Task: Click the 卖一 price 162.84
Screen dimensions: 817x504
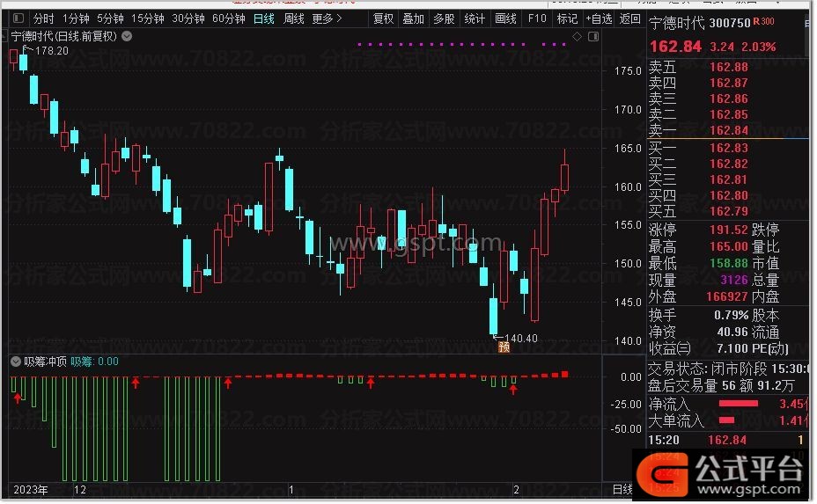Action: [x=728, y=130]
